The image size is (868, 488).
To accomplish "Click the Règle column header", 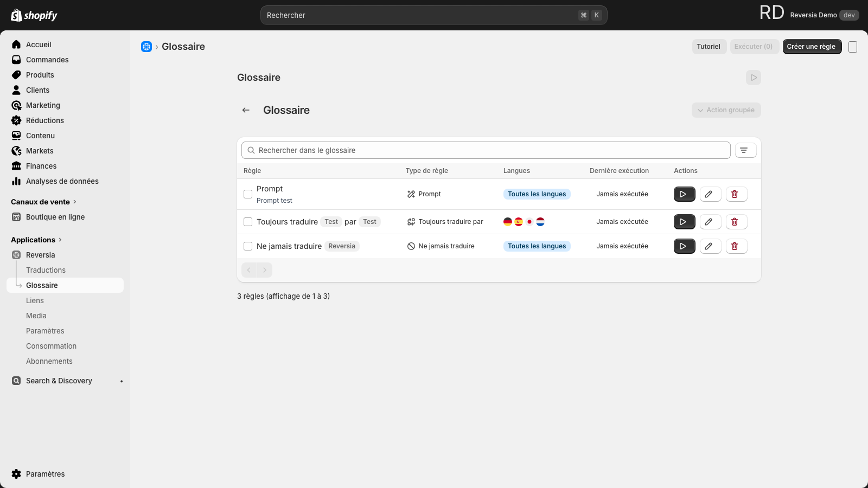I will point(252,171).
